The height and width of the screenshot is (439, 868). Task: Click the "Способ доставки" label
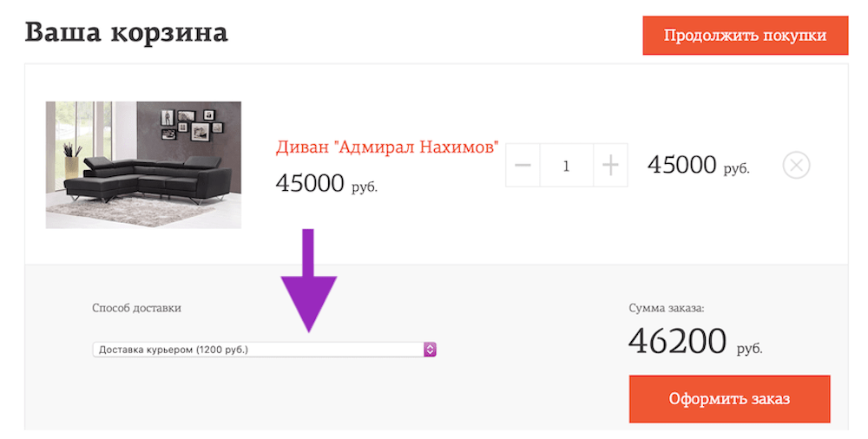137,308
